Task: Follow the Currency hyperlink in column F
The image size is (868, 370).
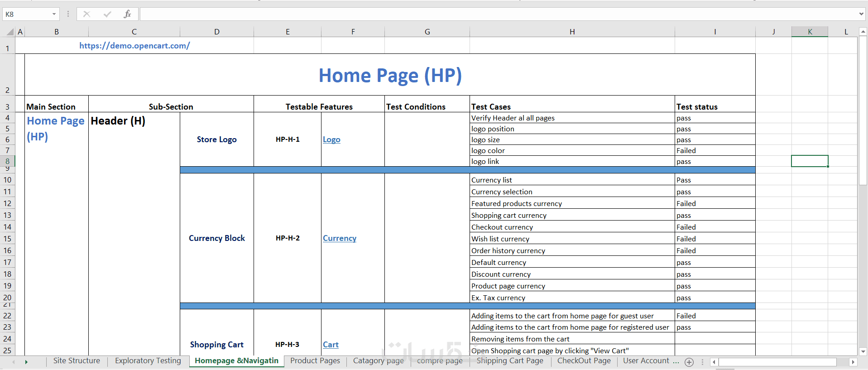Action: coord(340,238)
